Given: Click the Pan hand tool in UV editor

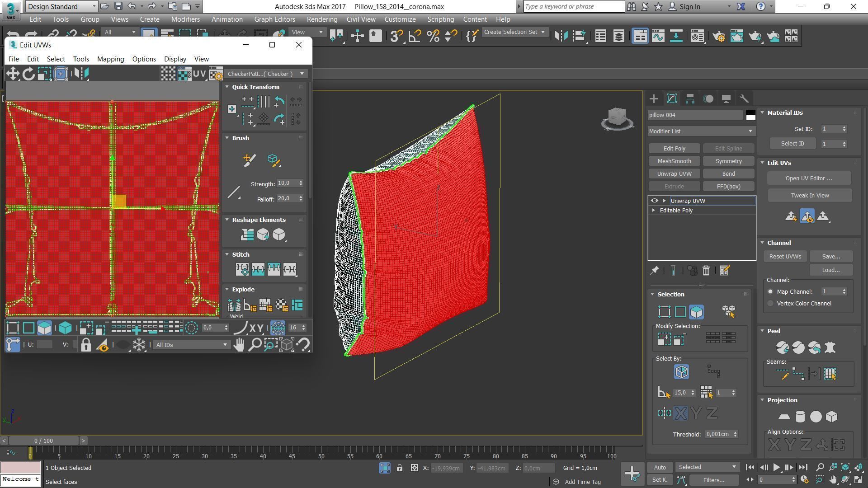Looking at the screenshot, I should click(x=239, y=345).
